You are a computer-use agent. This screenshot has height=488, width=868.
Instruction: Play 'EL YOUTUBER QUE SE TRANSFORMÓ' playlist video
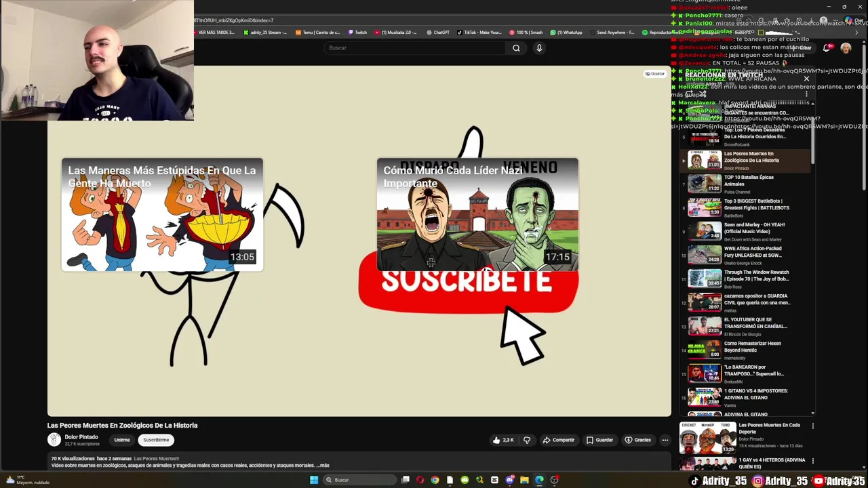coord(746,327)
